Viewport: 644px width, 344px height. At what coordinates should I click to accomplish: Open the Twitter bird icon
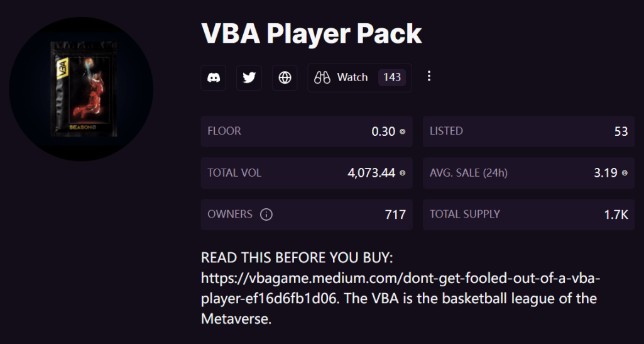click(x=249, y=77)
